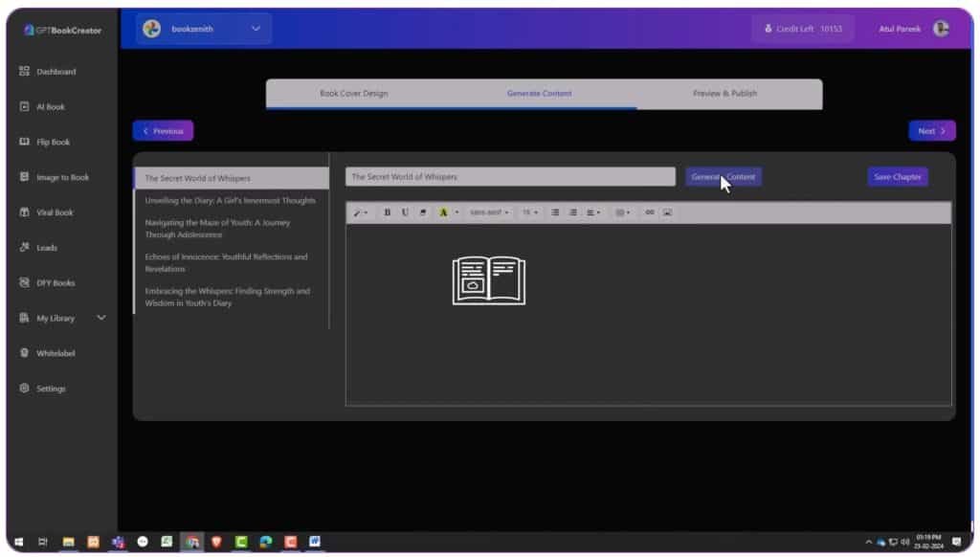
Task: Open the Windows Start menu
Action: coord(19,542)
